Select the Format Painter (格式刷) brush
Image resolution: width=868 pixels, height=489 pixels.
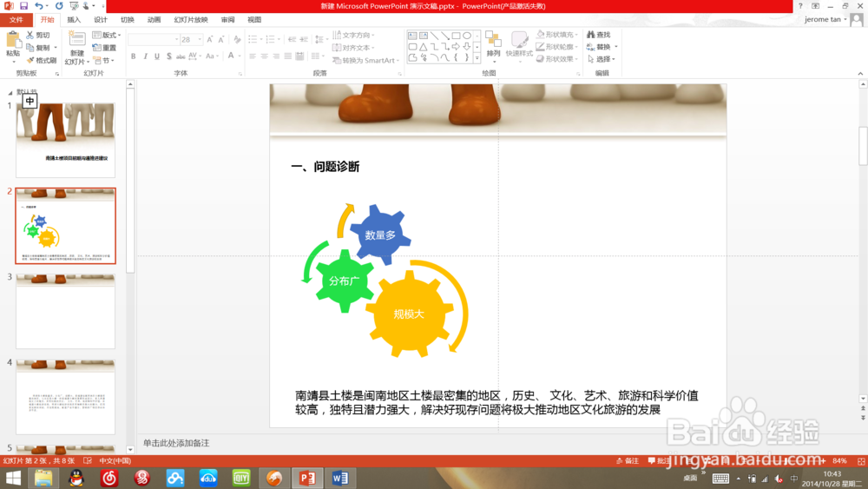(30, 60)
